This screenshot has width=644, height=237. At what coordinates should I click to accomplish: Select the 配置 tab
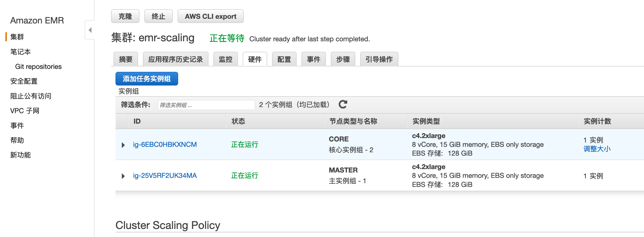(284, 59)
